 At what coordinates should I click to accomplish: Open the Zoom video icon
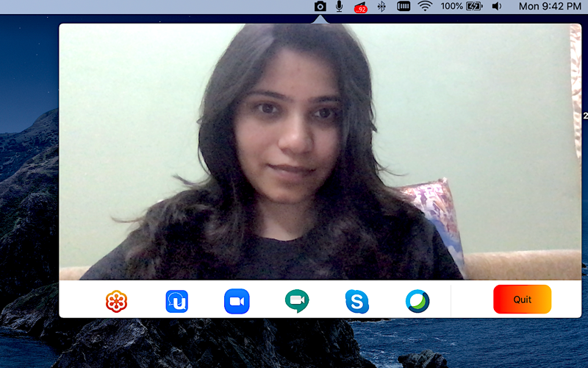237,301
